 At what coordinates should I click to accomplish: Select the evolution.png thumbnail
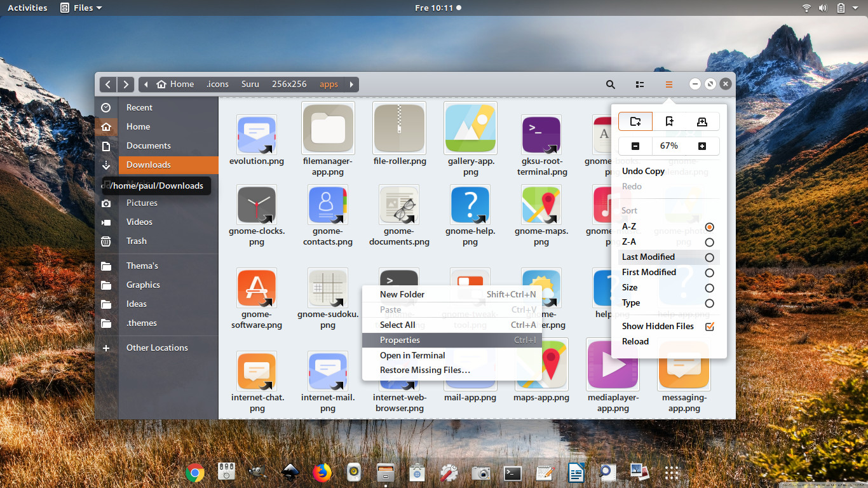pyautogui.click(x=257, y=135)
